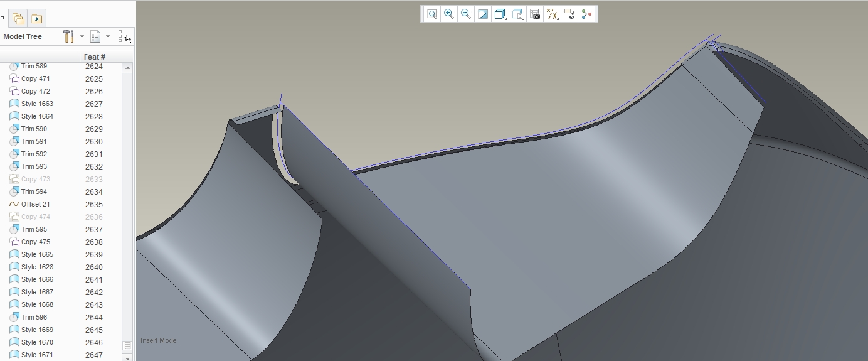Viewport: 868px width, 361px height.
Task: Click the Offset 21 curve icon
Action: (x=14, y=204)
